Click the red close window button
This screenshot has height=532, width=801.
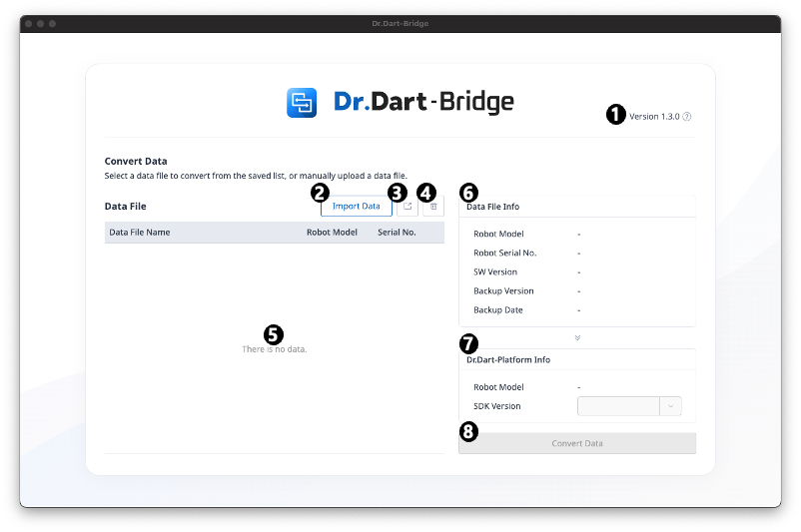coord(29,23)
